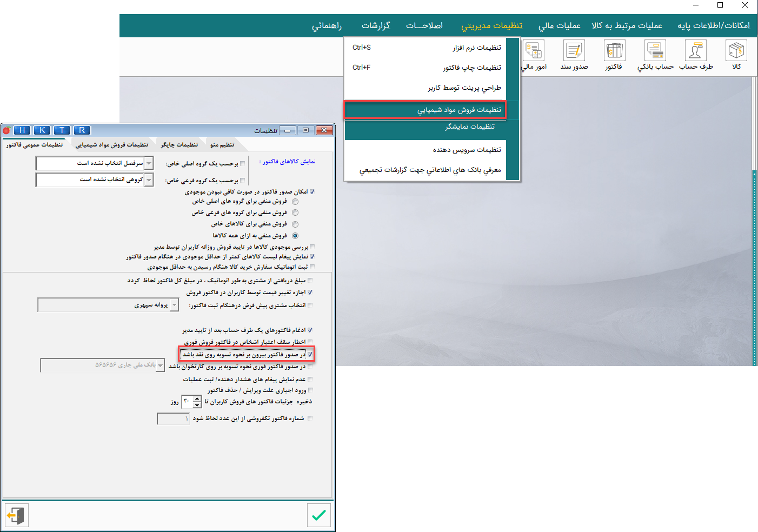The image size is (758, 532).
Task: Select the فاکتور invoice toolbar icon
Action: pyautogui.click(x=614, y=55)
